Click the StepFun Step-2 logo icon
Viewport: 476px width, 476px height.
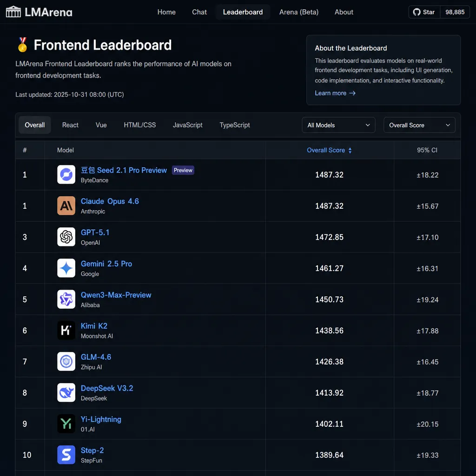click(66, 455)
